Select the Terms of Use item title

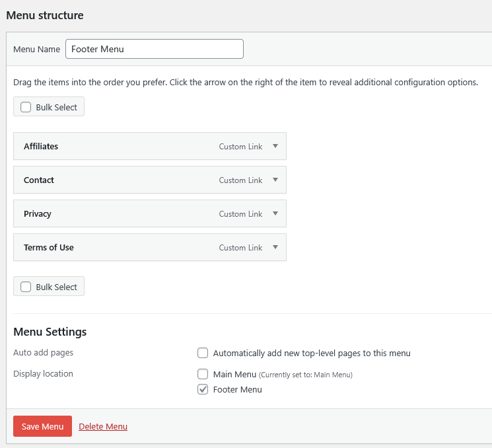point(49,247)
